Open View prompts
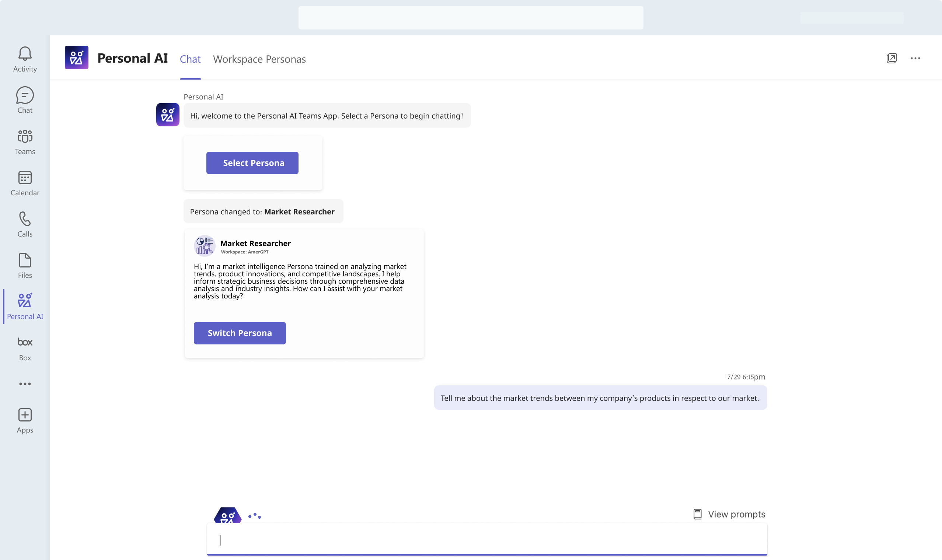 [x=729, y=514]
